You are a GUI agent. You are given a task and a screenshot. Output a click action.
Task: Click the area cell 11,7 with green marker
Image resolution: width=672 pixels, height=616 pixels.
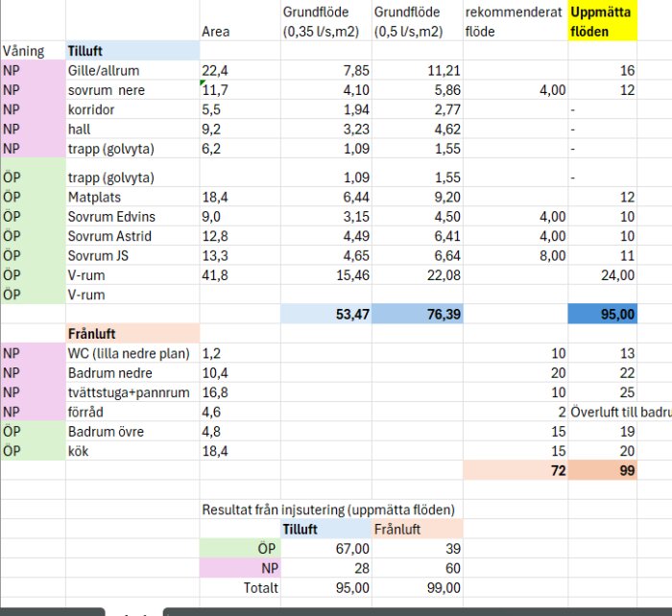[x=240, y=90]
